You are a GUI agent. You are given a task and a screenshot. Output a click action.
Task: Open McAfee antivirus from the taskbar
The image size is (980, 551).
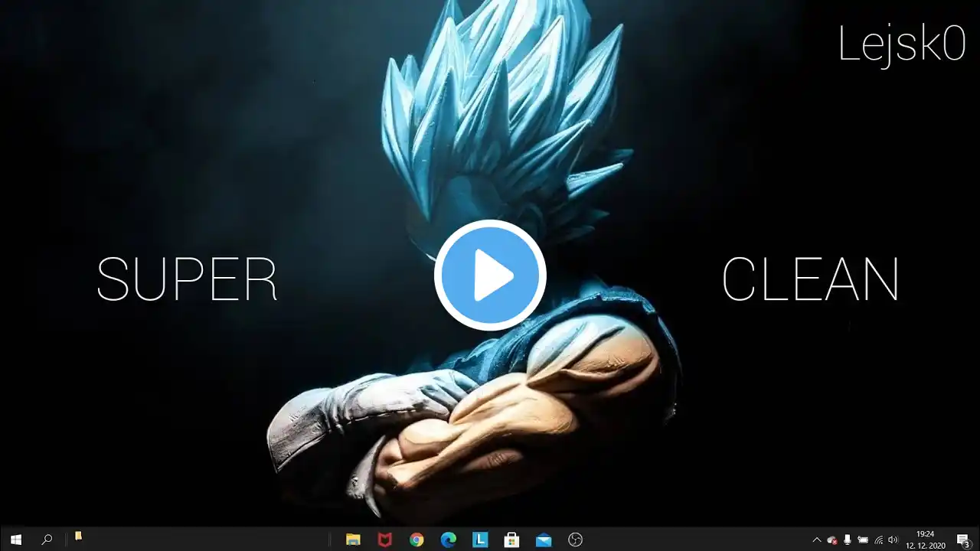click(384, 540)
